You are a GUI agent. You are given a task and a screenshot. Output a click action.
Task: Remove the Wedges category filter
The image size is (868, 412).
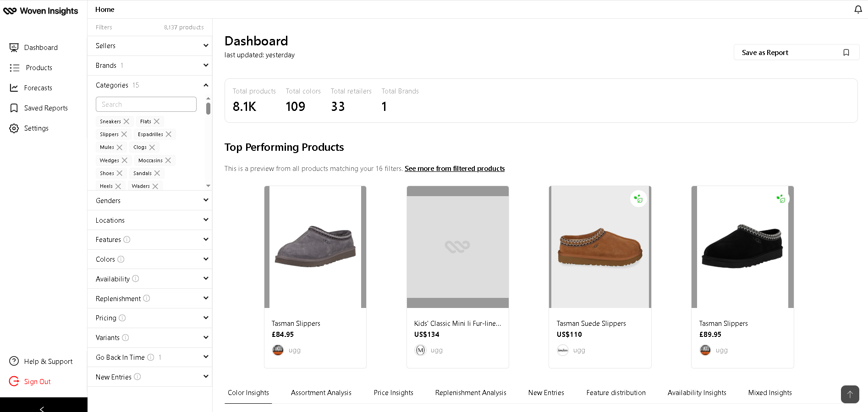(125, 160)
